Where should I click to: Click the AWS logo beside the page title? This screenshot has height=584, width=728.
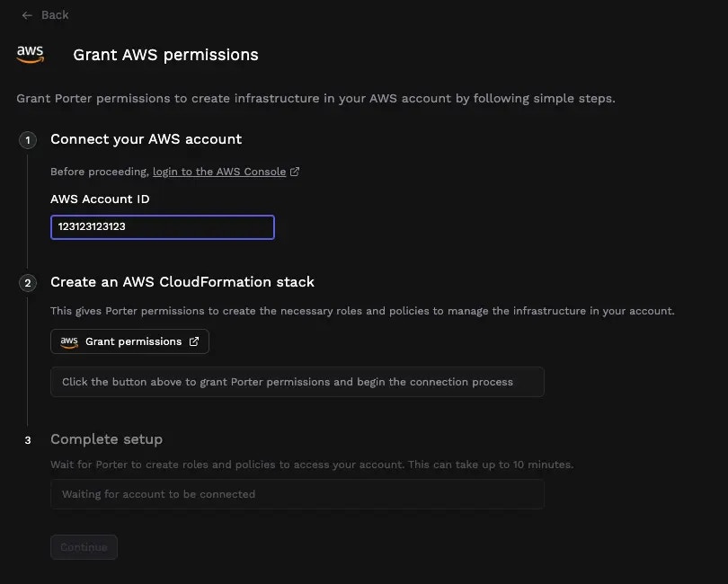click(30, 52)
